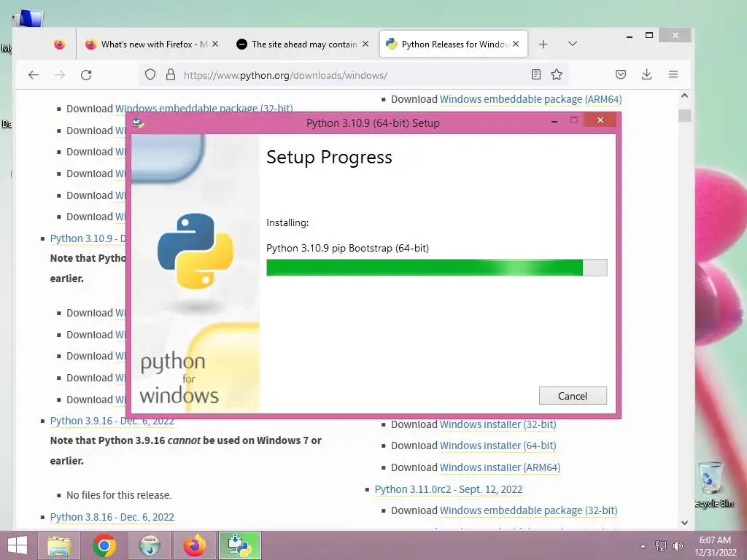Toggle reader view icon in address bar
Screen dimensions: 747x560
(x=536, y=74)
